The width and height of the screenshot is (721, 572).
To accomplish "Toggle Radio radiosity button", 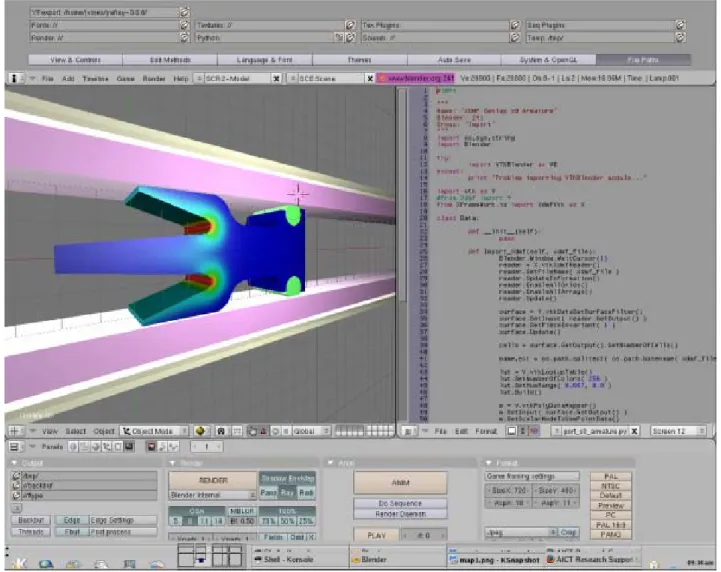I will click(x=306, y=492).
